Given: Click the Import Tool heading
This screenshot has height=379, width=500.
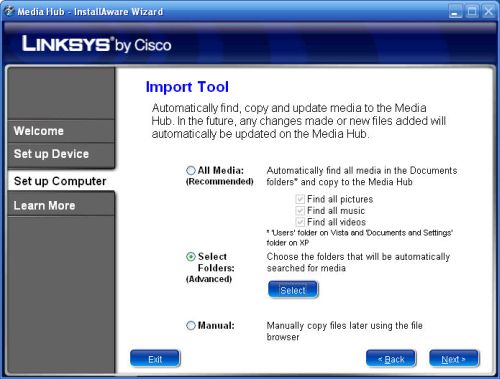Looking at the screenshot, I should pos(187,87).
